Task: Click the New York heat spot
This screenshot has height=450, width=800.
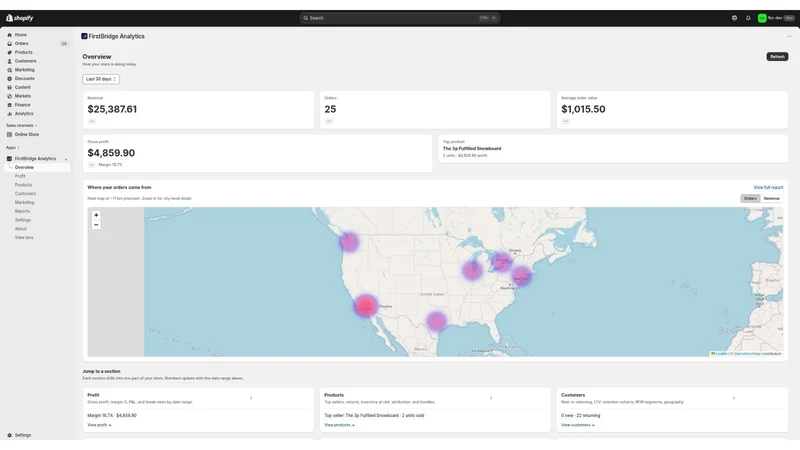Action: pyautogui.click(x=521, y=277)
